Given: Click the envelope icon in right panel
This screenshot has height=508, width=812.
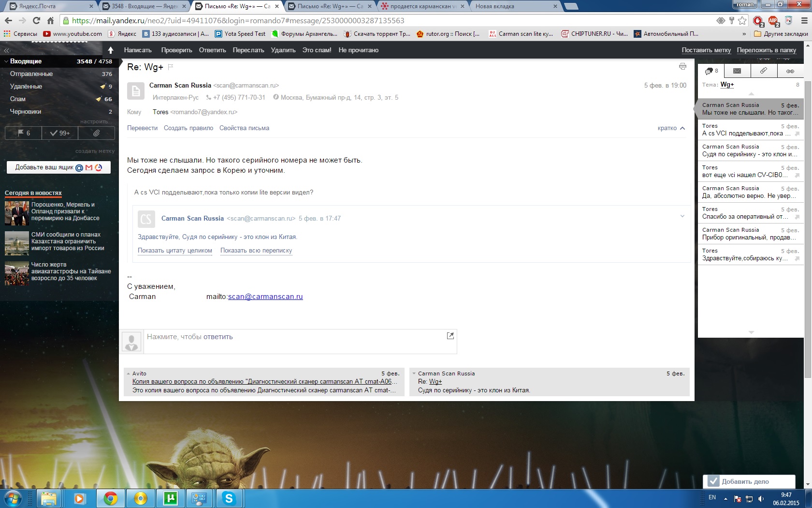Looking at the screenshot, I should coord(737,71).
